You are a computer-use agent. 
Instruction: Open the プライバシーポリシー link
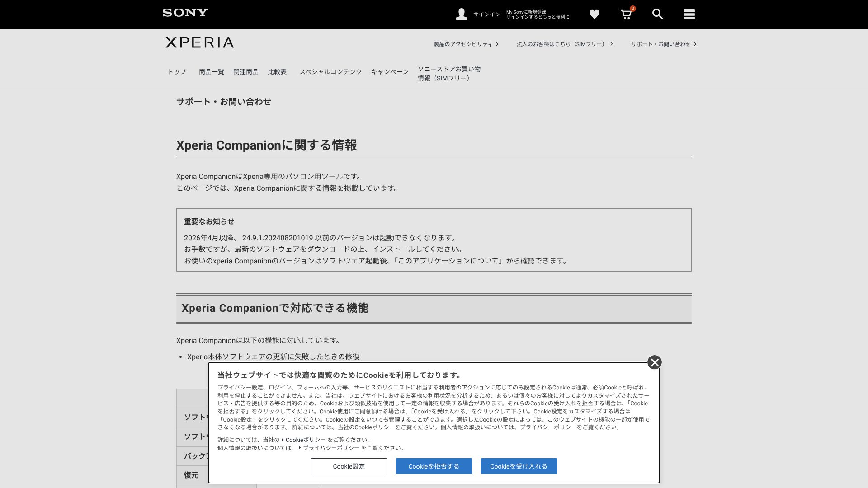point(331,448)
